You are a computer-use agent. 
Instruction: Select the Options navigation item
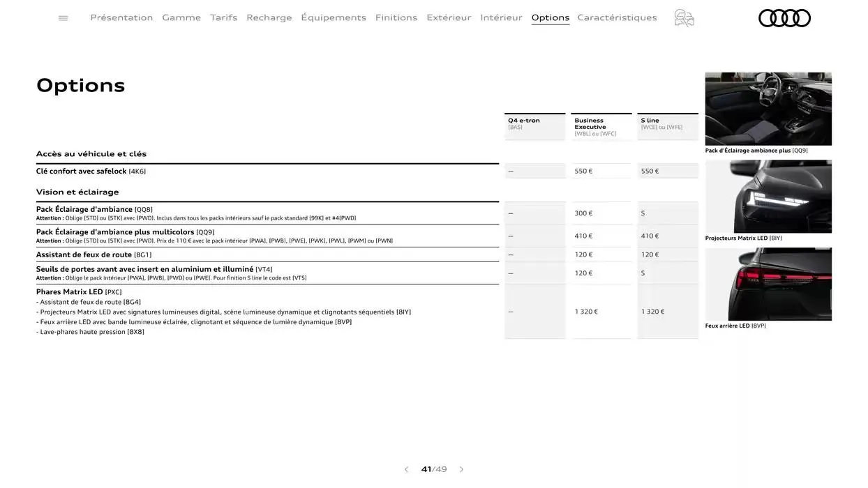[551, 17]
